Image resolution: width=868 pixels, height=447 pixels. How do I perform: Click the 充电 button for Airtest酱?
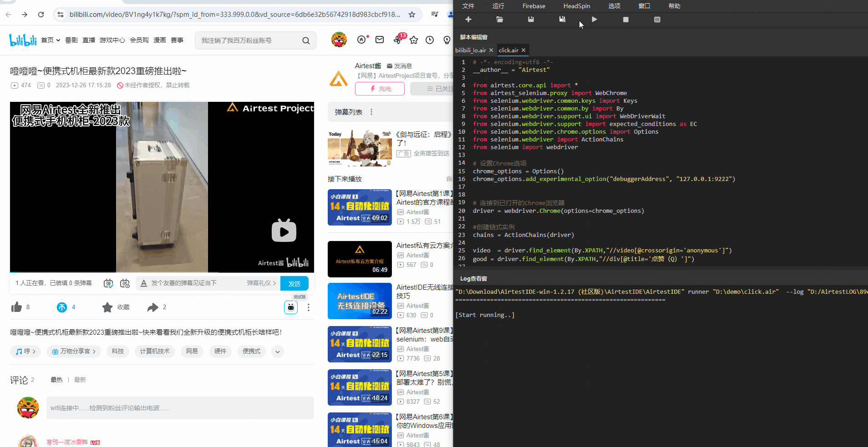point(380,89)
